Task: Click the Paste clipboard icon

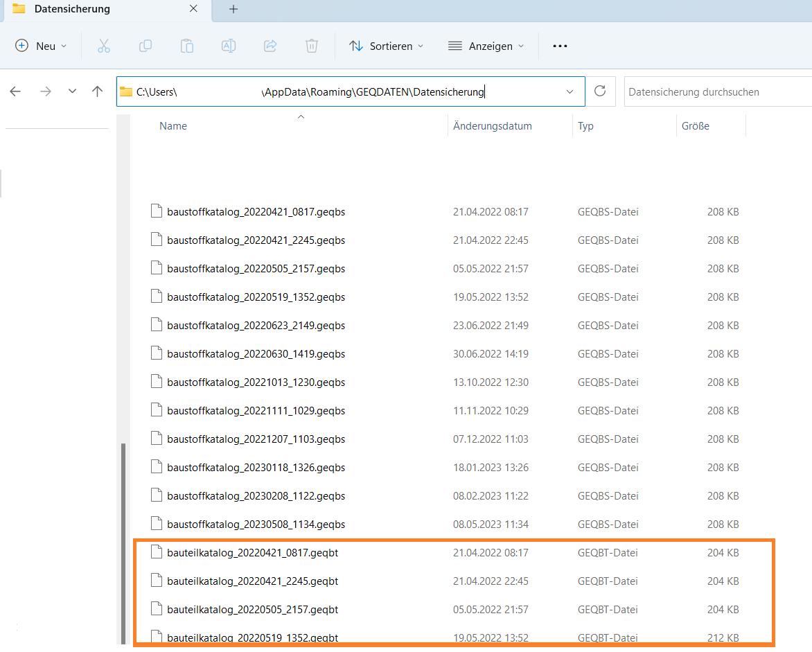Action: tap(187, 46)
